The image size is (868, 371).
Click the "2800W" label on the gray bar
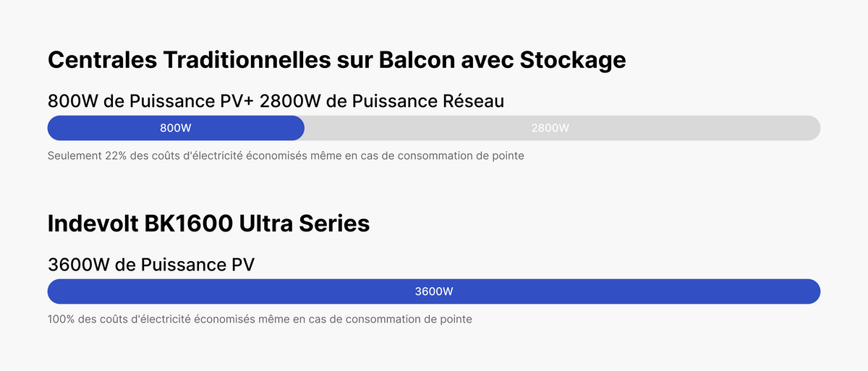point(550,128)
